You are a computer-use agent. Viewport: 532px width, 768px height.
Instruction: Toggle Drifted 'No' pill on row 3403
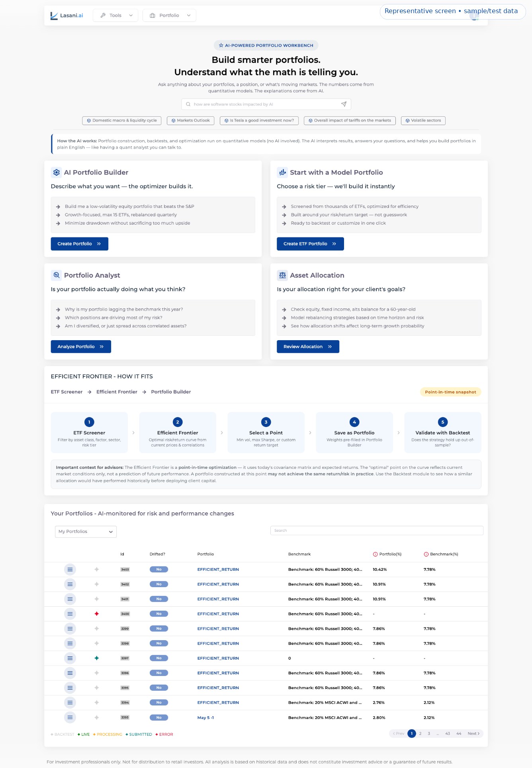159,570
